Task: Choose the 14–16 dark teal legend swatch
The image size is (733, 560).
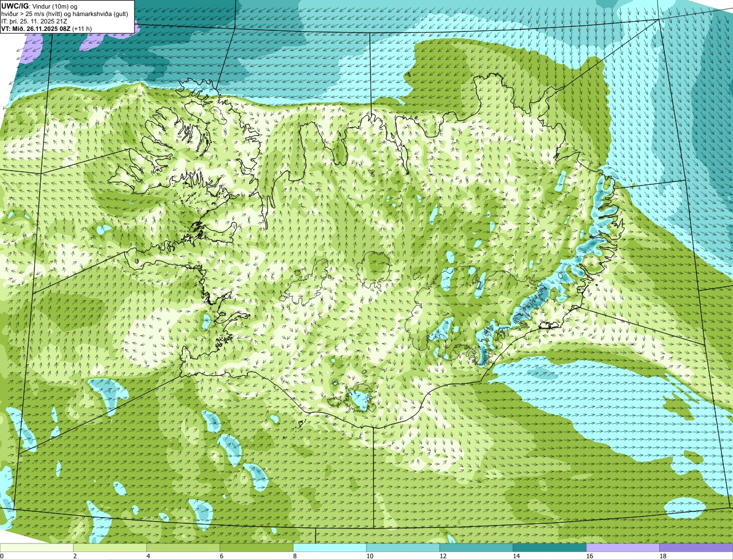Action: (550, 548)
